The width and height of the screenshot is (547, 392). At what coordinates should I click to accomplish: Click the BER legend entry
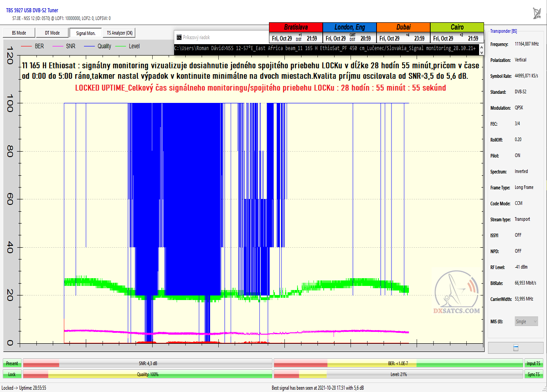click(33, 46)
